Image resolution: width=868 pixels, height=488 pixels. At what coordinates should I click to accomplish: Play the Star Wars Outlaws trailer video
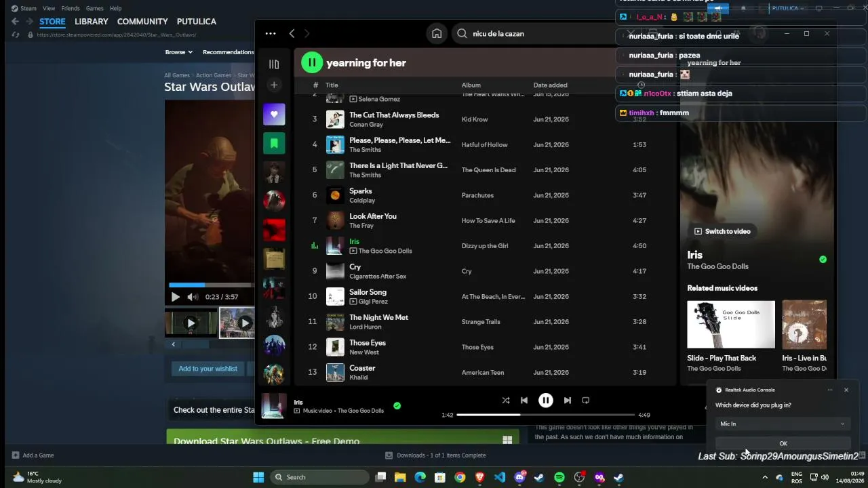[x=176, y=297]
